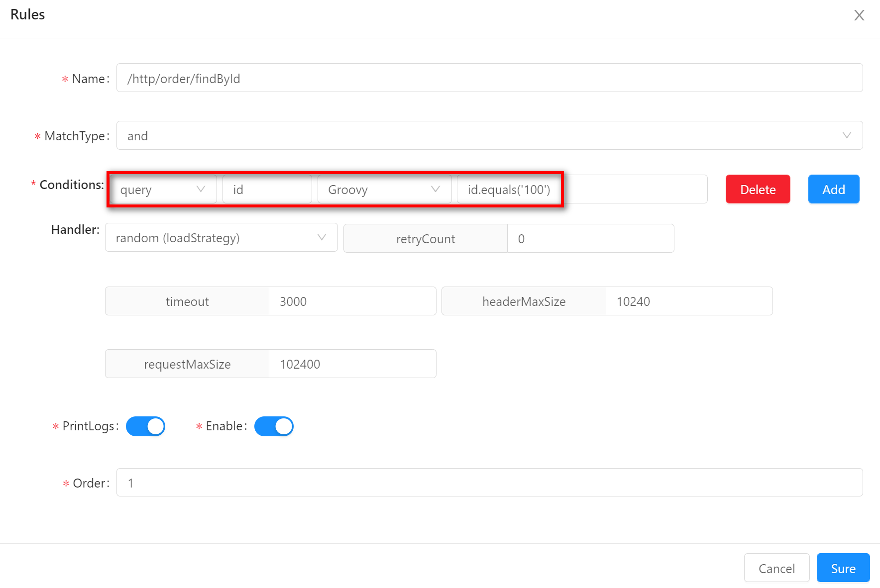Viewport: 880px width, 588px height.
Task: Click the retryCount value field
Action: tap(590, 239)
